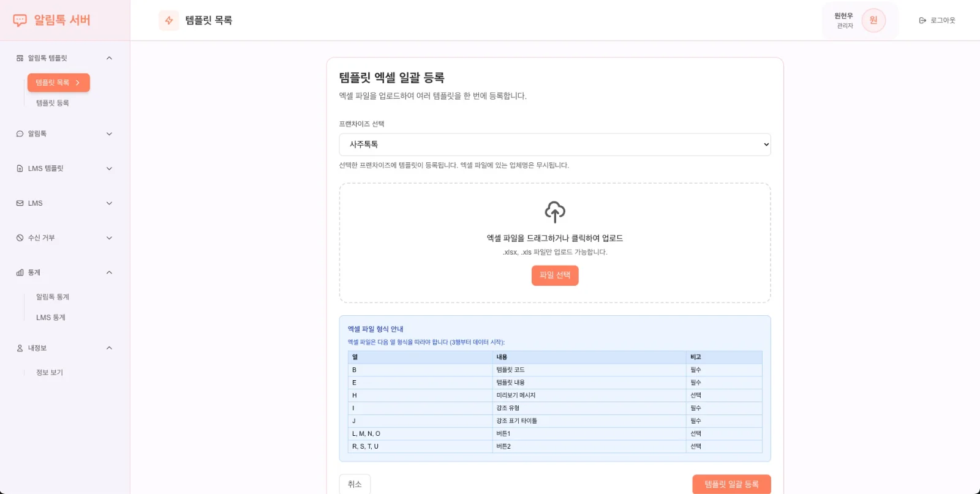
Task: Click the 통계 bar chart icon
Action: (20, 272)
